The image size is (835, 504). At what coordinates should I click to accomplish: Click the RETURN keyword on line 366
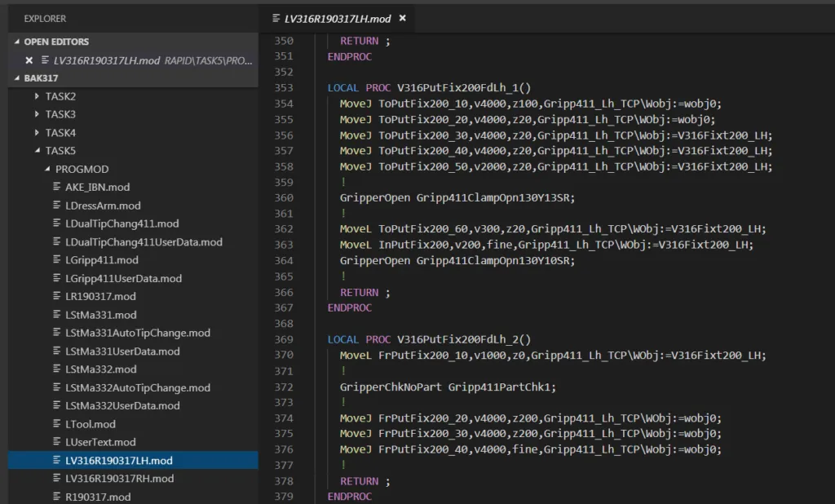tap(360, 293)
